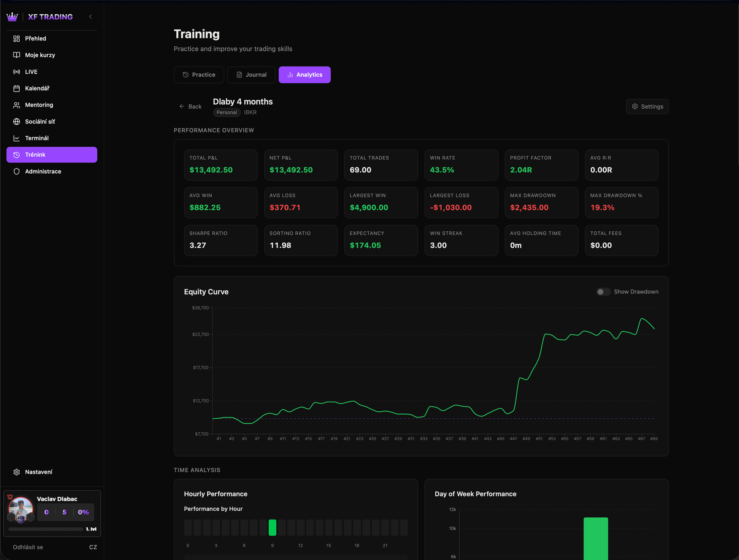Click the Přehled dashboard icon
Screen dimensions: 739x560
click(x=17, y=38)
